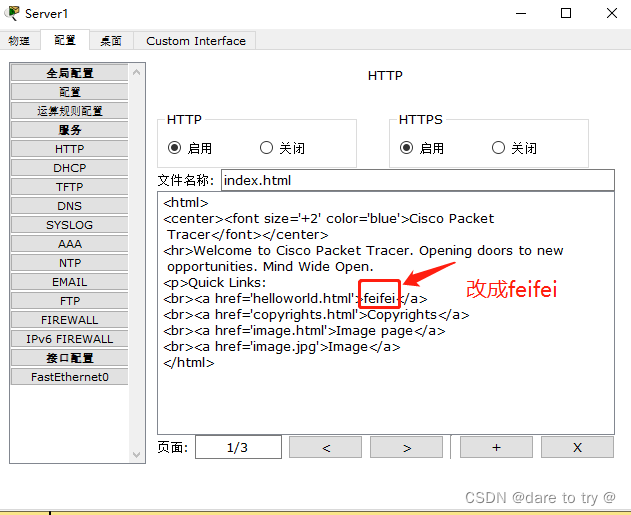Image resolution: width=631 pixels, height=515 pixels.
Task: Click the Server1 window icon
Action: 12,13
